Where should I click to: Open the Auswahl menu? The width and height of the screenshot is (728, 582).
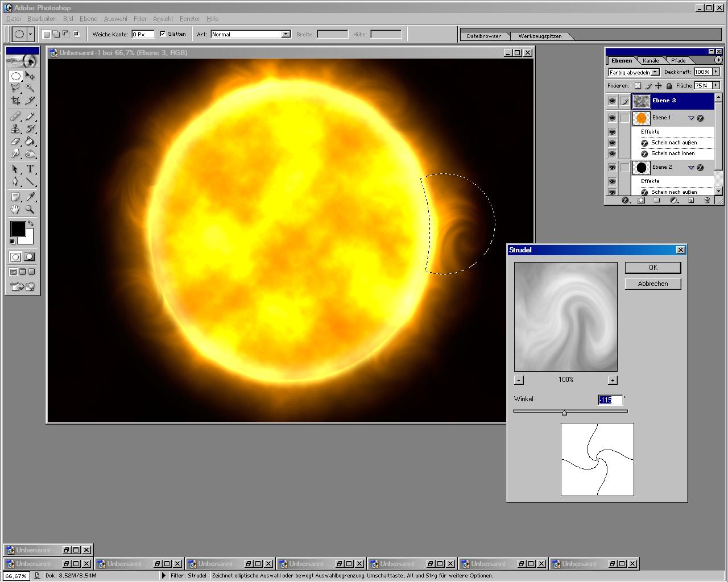tap(115, 19)
